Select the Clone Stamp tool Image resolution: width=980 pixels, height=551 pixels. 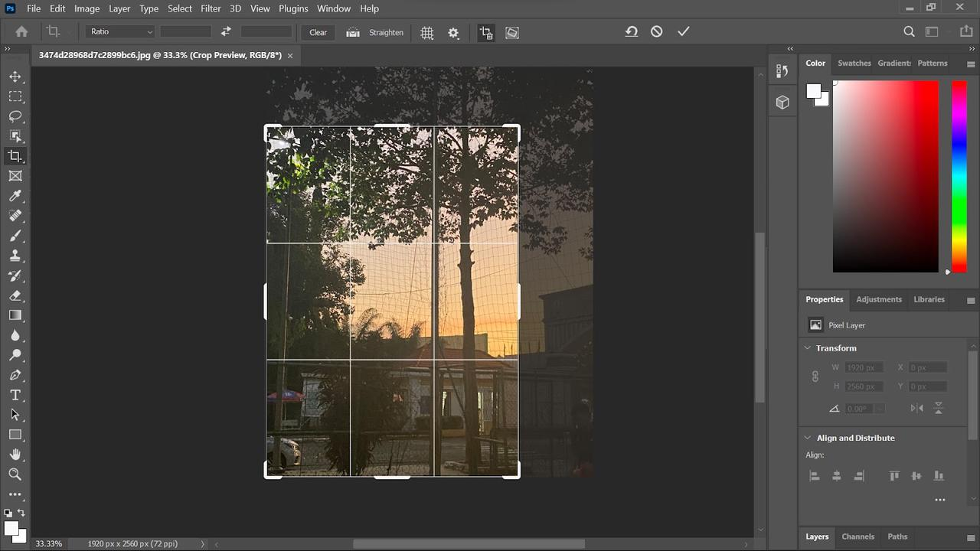click(15, 256)
